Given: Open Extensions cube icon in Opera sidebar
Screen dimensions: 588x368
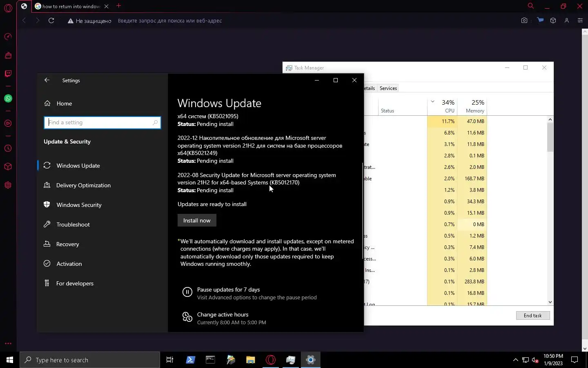Looking at the screenshot, I should click(x=8, y=167).
